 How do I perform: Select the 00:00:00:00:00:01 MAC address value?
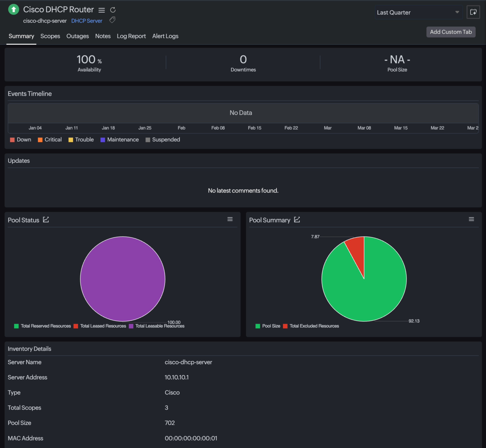pyautogui.click(x=191, y=438)
